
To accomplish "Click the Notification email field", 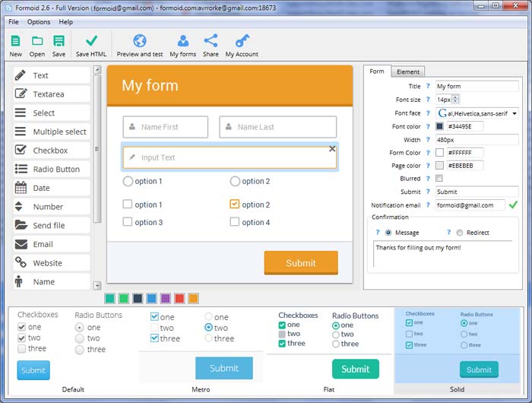I will point(470,205).
